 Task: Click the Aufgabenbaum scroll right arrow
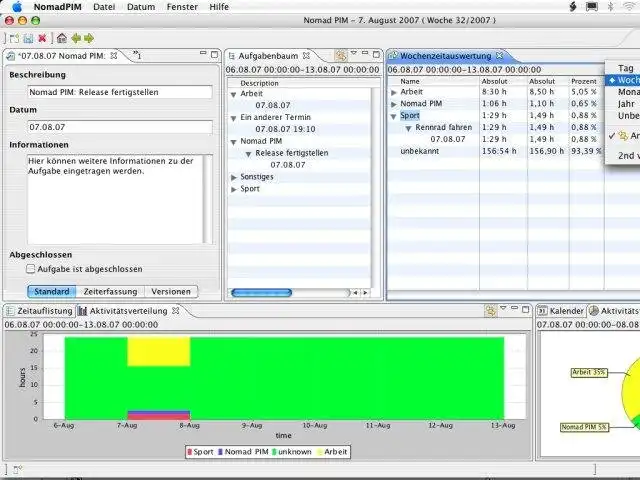tap(365, 293)
